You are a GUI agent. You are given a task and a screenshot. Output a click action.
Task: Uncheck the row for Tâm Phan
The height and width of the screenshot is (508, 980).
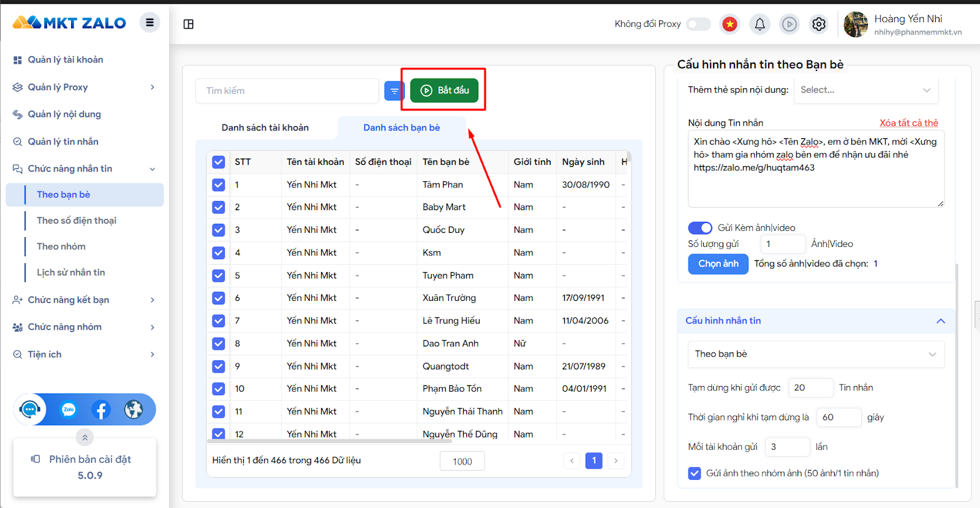219,185
